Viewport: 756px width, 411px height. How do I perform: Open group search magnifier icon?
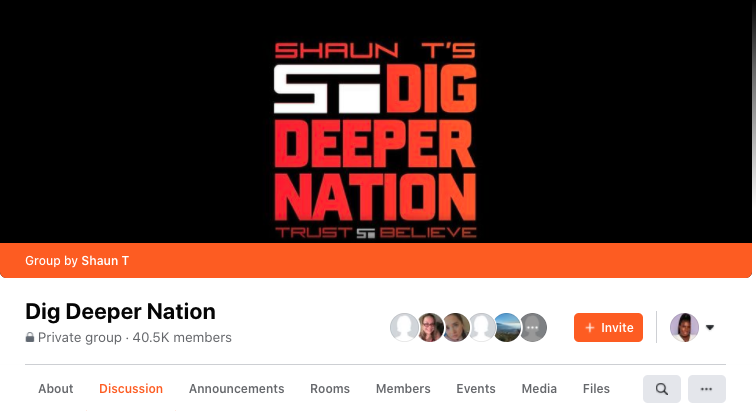[x=662, y=389]
